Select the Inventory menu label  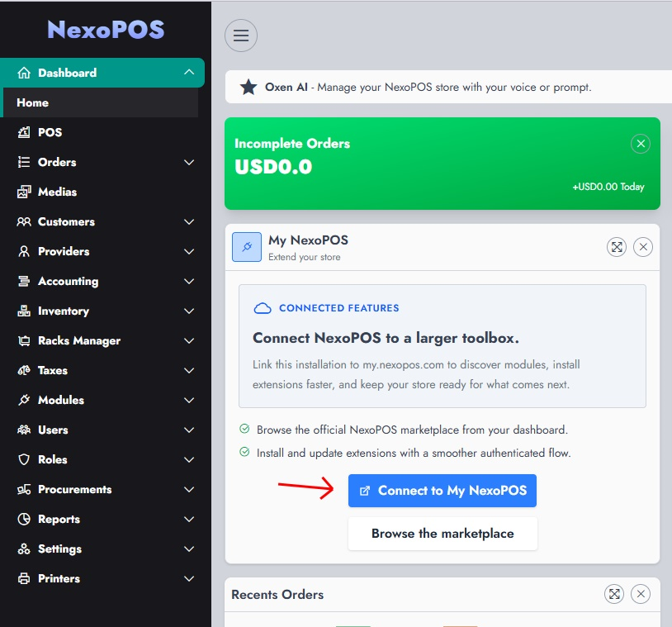(x=64, y=311)
